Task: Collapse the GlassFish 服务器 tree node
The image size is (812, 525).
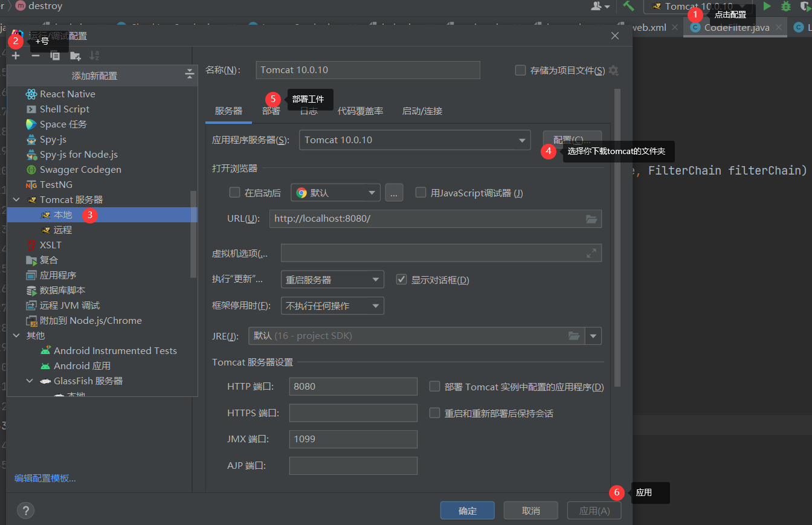Action: 30,381
